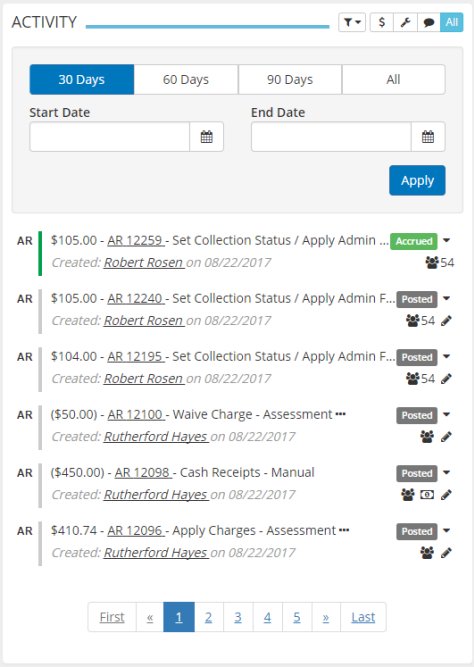Show comment activity with speech bubble icon

429,22
